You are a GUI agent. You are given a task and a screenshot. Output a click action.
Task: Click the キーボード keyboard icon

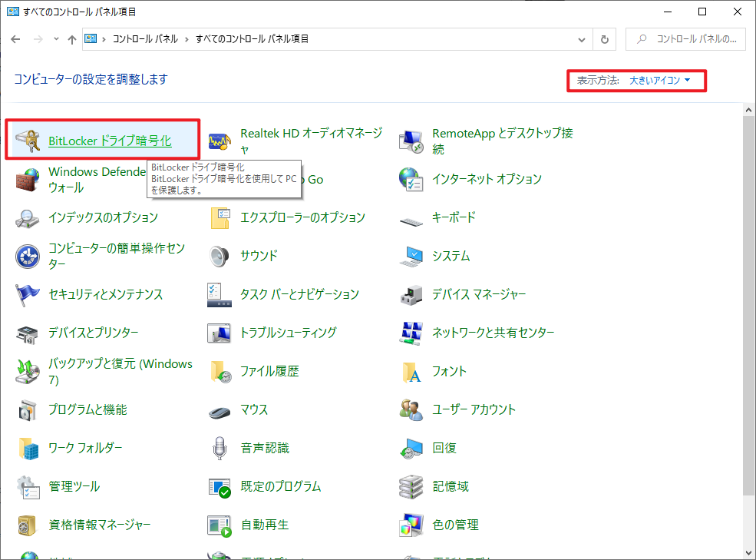coord(411,220)
